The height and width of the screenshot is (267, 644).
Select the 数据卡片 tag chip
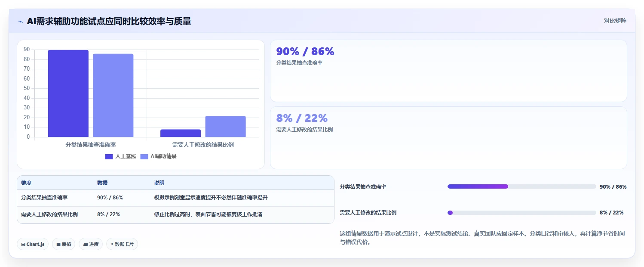point(122,244)
